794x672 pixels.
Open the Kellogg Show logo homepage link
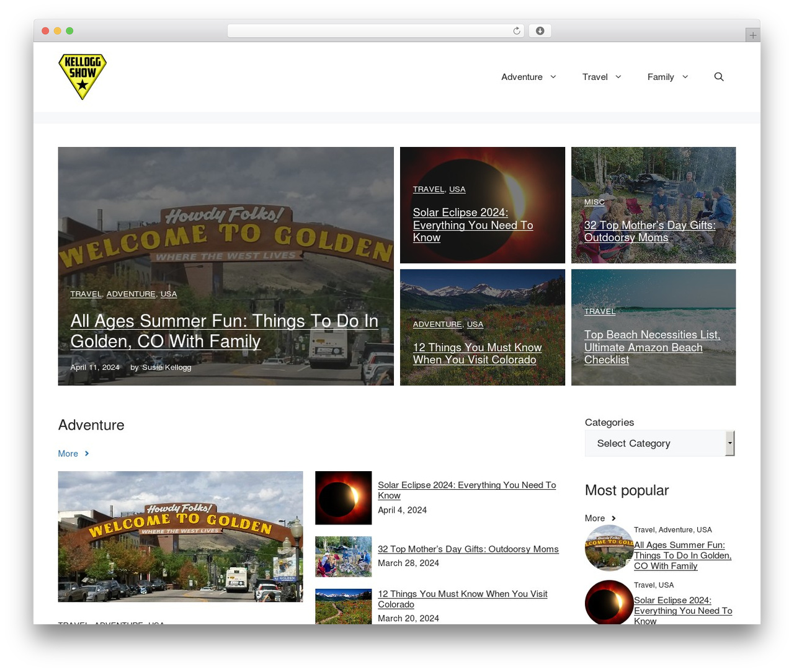(x=83, y=77)
